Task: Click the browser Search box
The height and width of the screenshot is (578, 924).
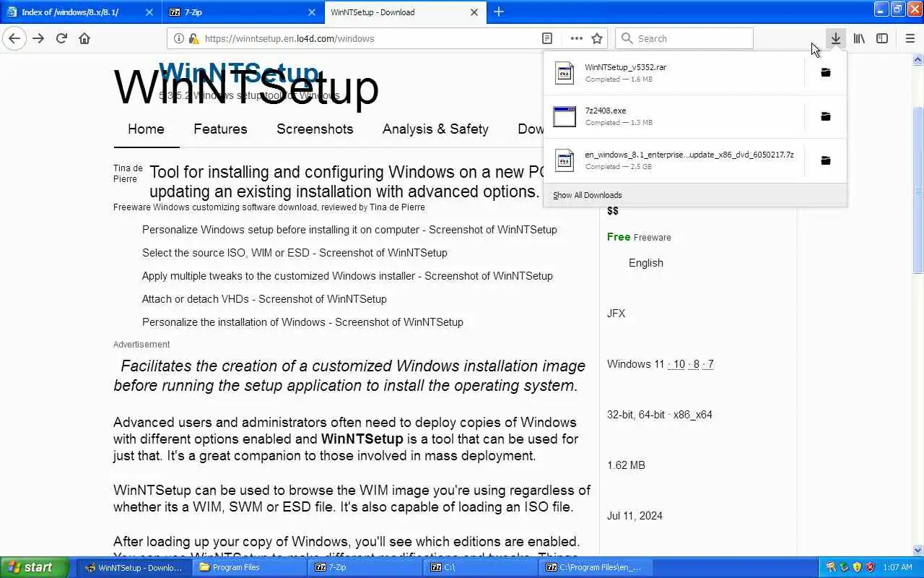Action: pos(684,38)
